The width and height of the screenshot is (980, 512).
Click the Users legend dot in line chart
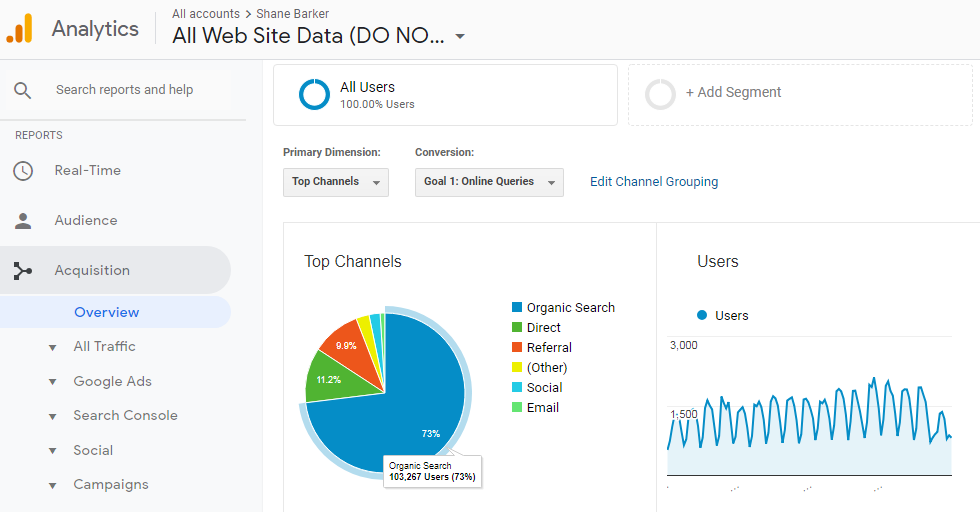(x=702, y=315)
